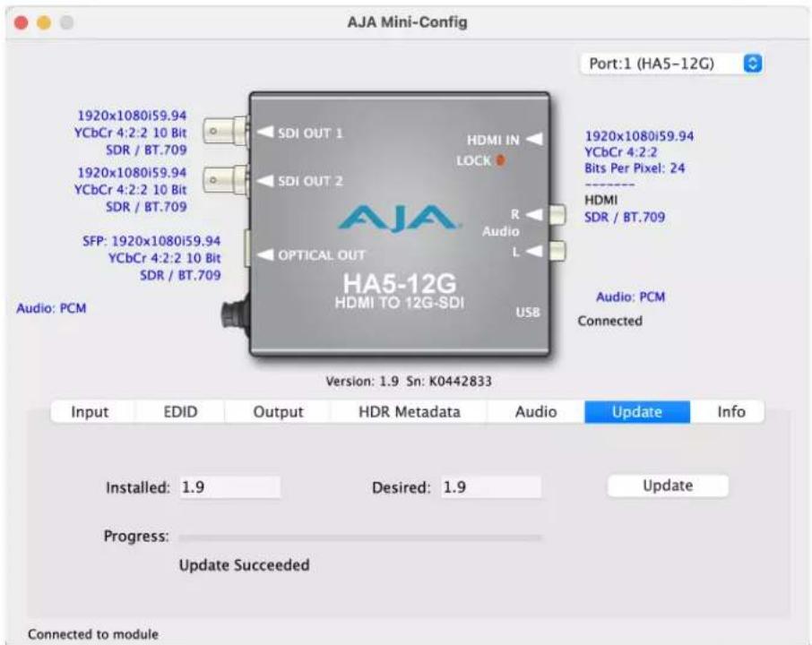
Task: Click the left-side Audio: PCM text
Action: [x=51, y=308]
